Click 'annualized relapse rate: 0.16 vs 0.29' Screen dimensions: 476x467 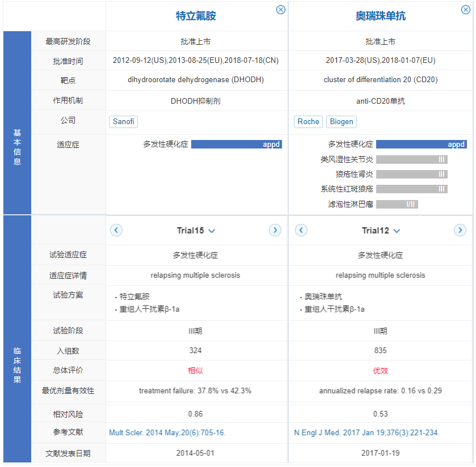pyautogui.click(x=380, y=390)
